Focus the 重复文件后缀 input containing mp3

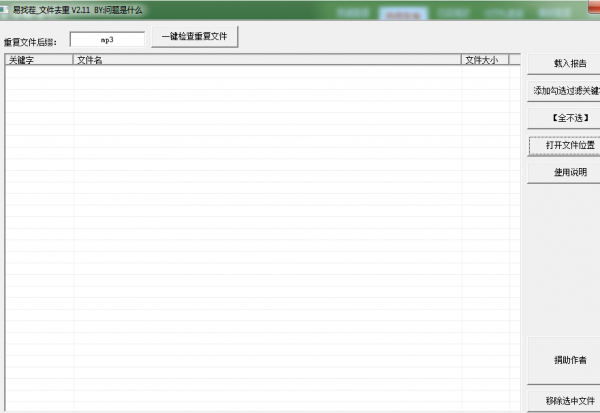(107, 39)
